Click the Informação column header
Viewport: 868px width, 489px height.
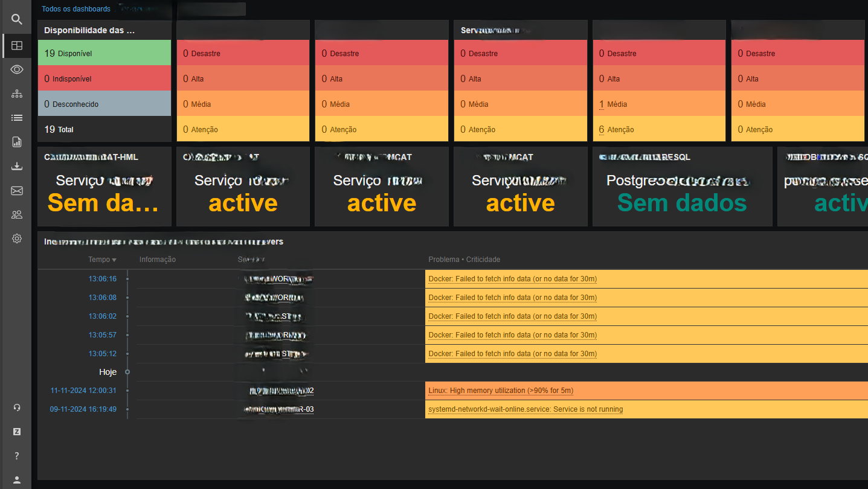coord(157,260)
